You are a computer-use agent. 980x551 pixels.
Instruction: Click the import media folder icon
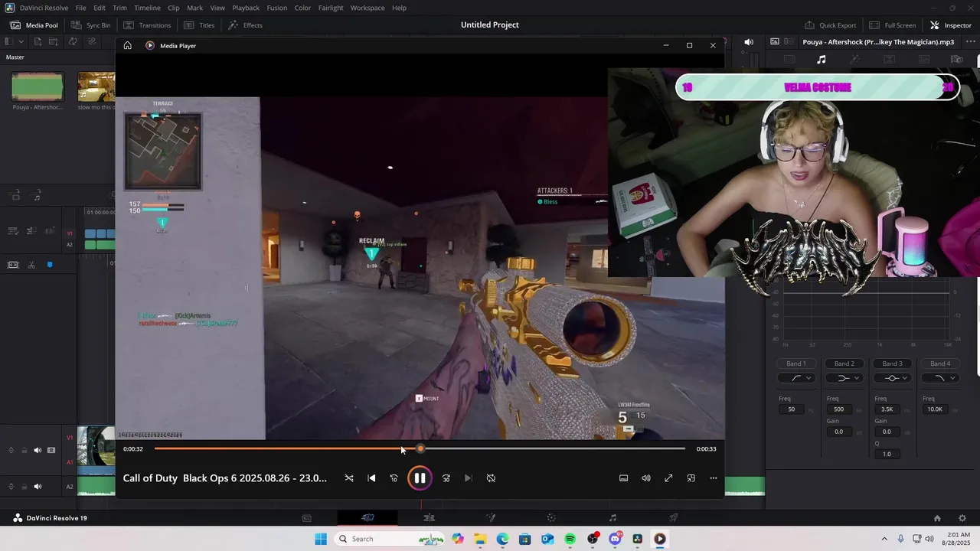point(54,41)
